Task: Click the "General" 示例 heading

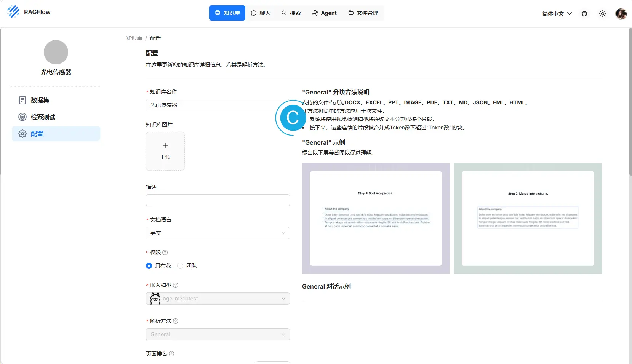Action: [x=323, y=142]
